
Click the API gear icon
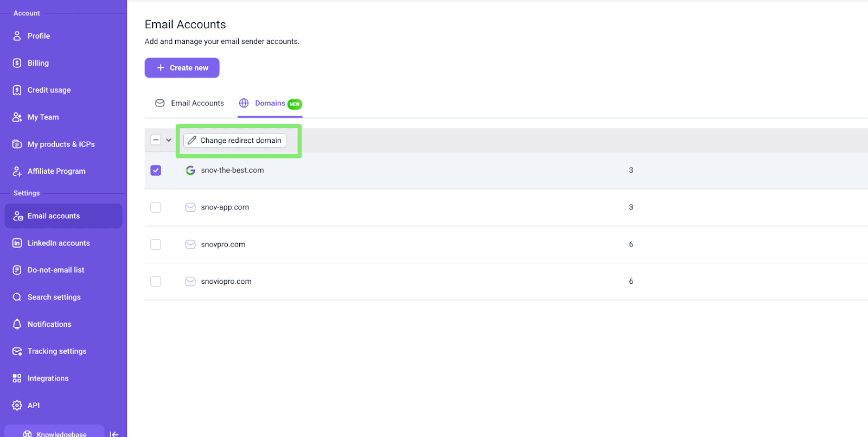pos(17,406)
